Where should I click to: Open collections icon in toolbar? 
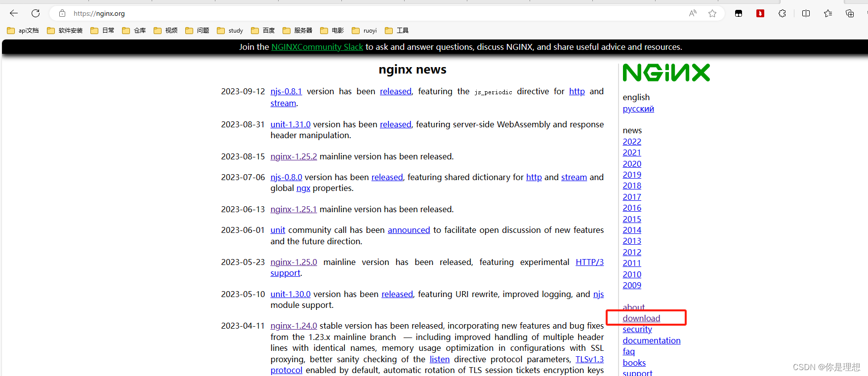(850, 13)
